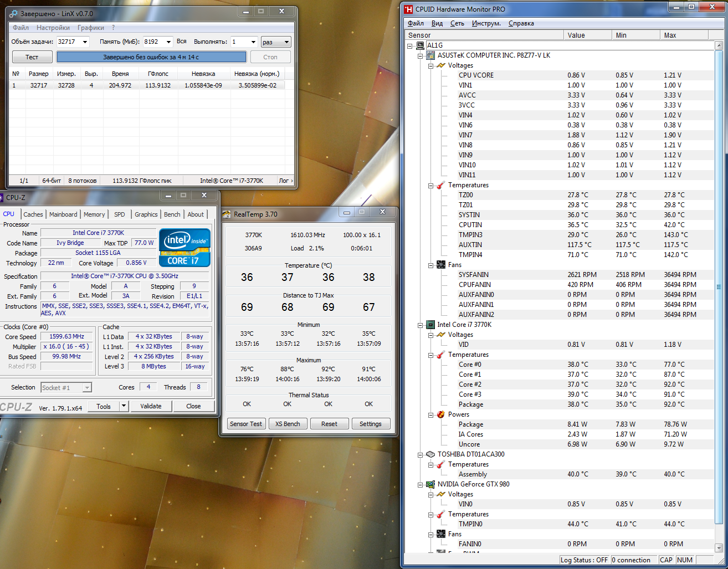Image resolution: width=728 pixels, height=569 pixels.
Task: Open the Файл menu in LinX
Action: click(x=20, y=28)
